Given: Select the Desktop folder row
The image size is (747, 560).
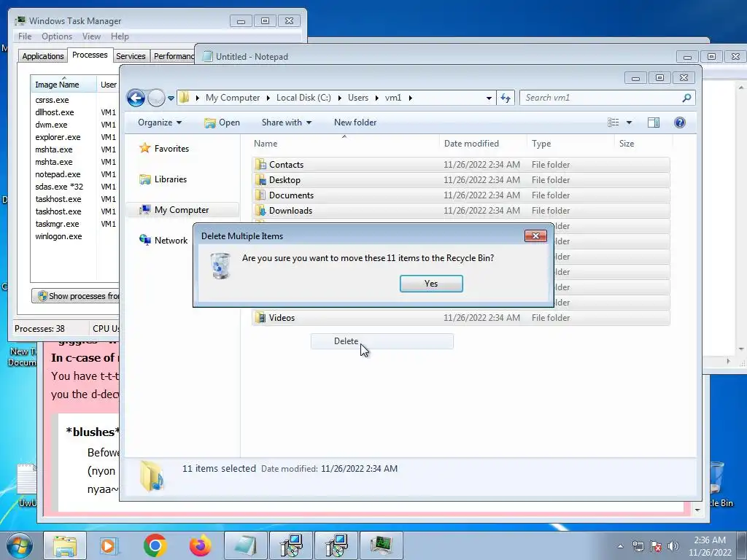Looking at the screenshot, I should [x=461, y=180].
